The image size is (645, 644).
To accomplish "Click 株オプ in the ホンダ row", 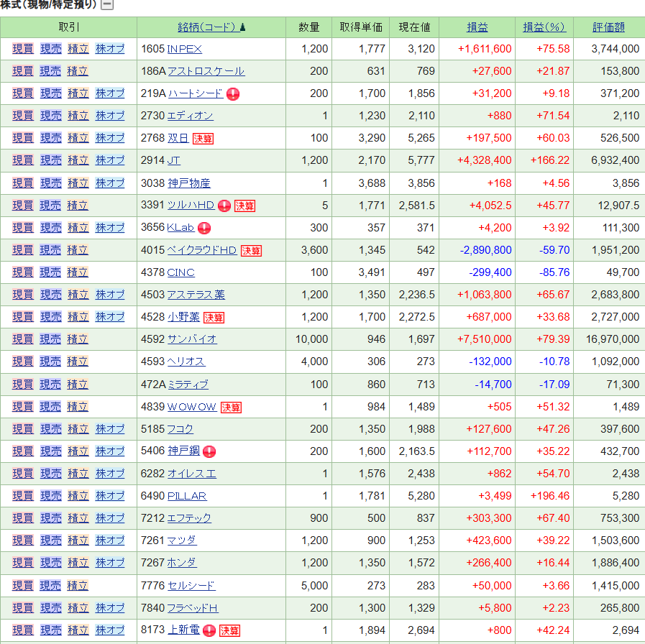I will [110, 563].
